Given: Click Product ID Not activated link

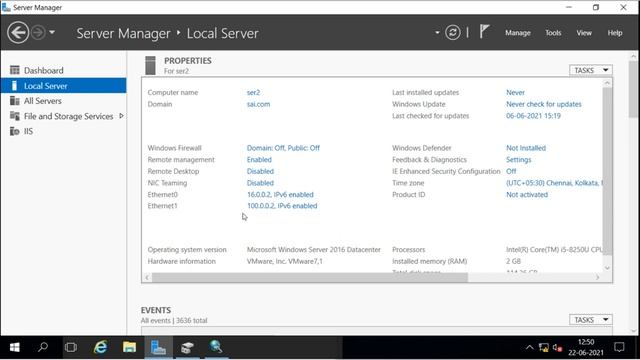Looking at the screenshot, I should click(527, 195).
